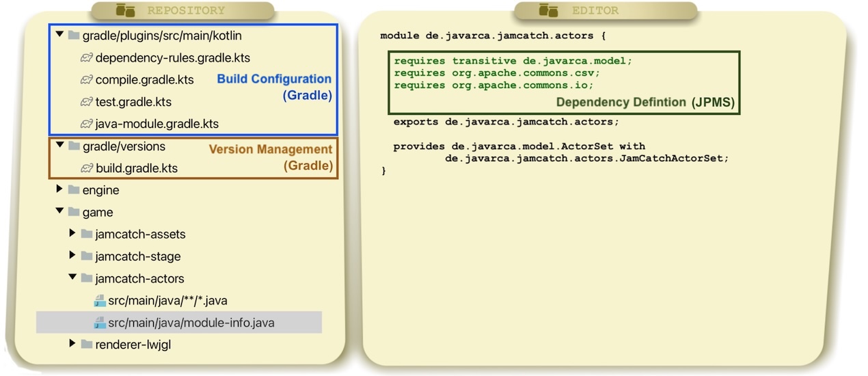Collapse the gradle/versions folder

coord(59,146)
